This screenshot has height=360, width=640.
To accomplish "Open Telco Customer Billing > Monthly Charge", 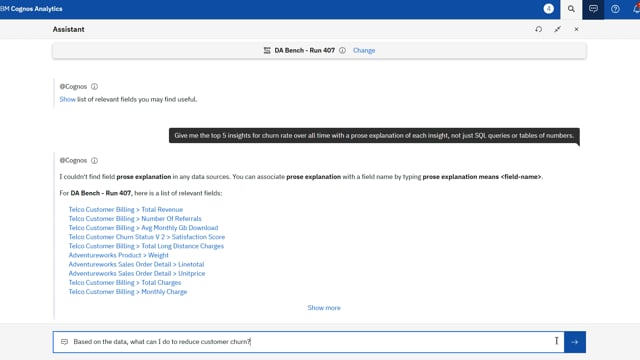I will (128, 292).
